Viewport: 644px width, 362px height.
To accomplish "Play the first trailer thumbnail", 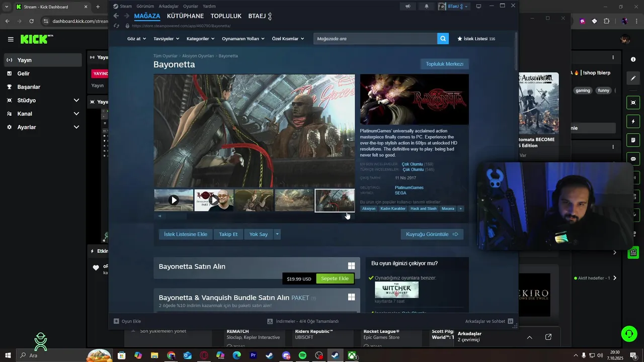I will tap(174, 200).
